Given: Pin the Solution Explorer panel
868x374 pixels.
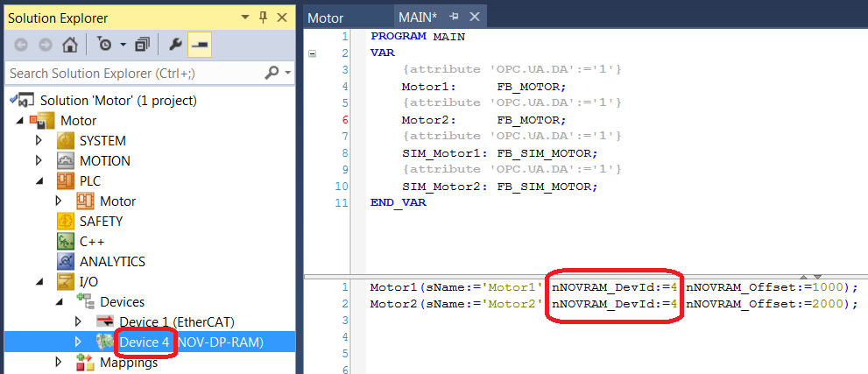Looking at the screenshot, I should (x=263, y=18).
